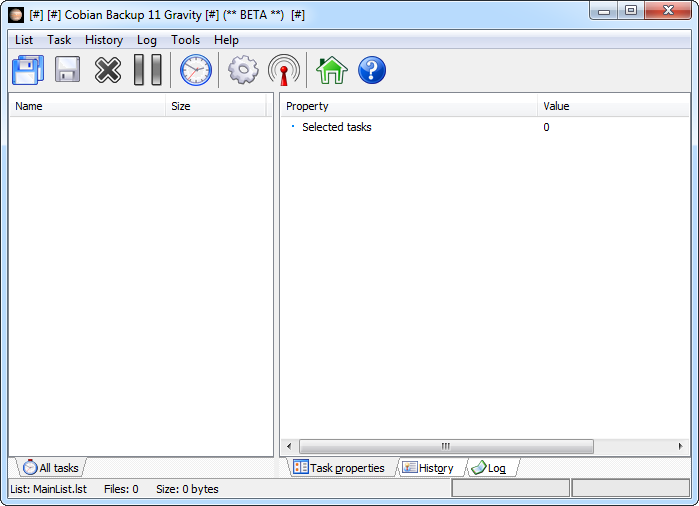The image size is (699, 506).
Task: Open home page via green house icon
Action: (332, 70)
